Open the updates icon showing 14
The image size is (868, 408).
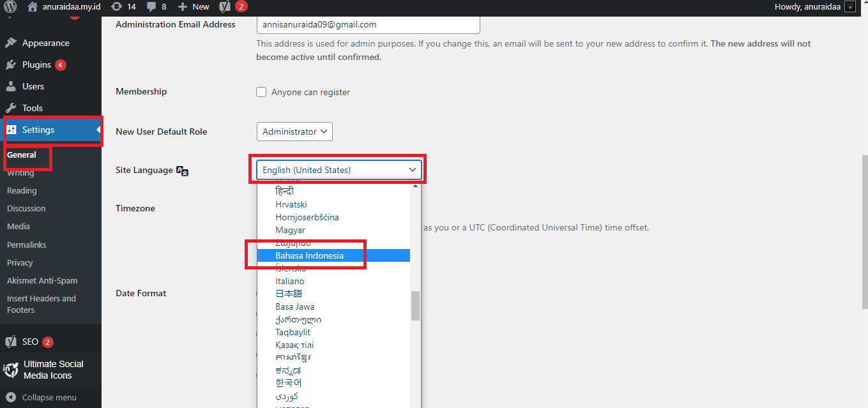pyautogui.click(x=116, y=6)
